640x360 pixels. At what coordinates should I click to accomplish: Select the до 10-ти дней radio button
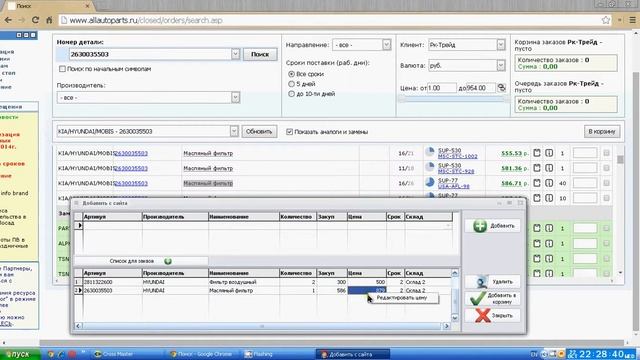[x=291, y=93]
